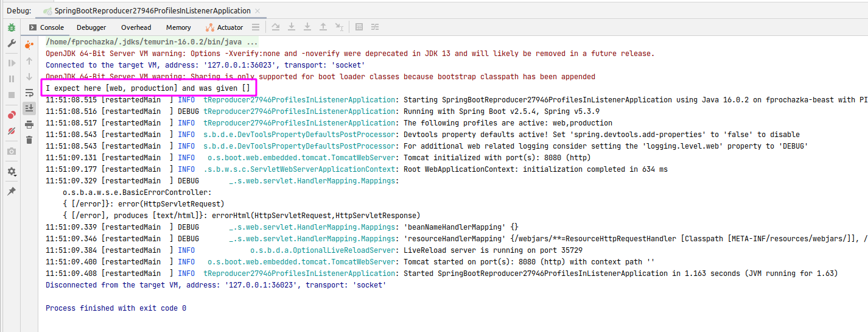
Task: Toggle Mute Breakpoints icon
Action: point(12,131)
